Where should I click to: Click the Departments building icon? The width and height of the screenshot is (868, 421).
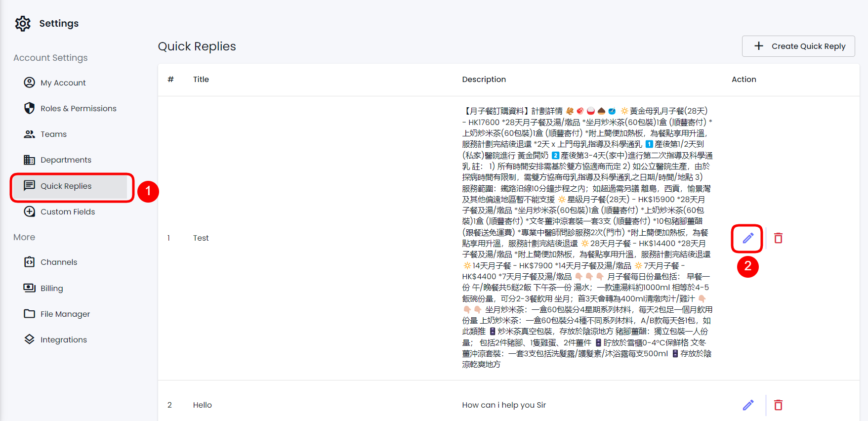(x=30, y=160)
